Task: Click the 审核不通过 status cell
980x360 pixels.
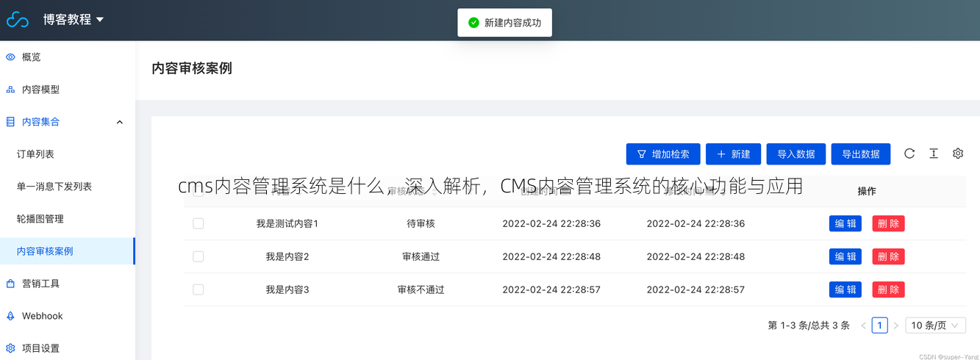Action: click(x=421, y=289)
